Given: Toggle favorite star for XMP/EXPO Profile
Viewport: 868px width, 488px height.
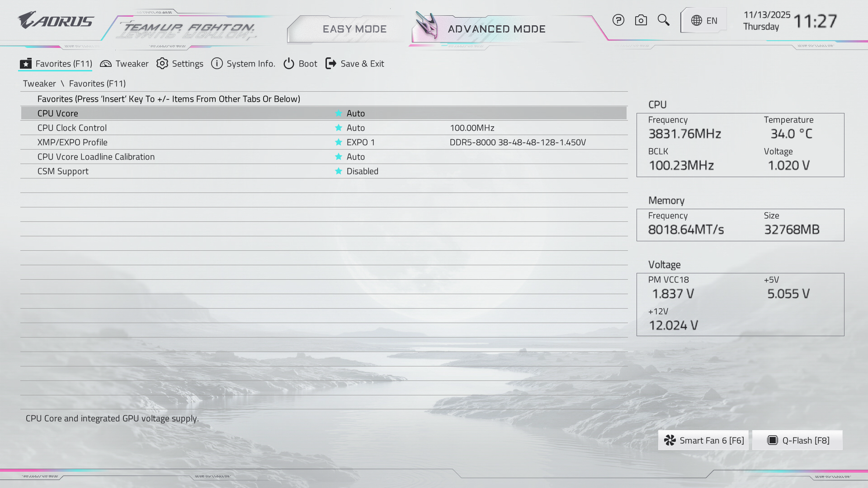Looking at the screenshot, I should pos(338,142).
